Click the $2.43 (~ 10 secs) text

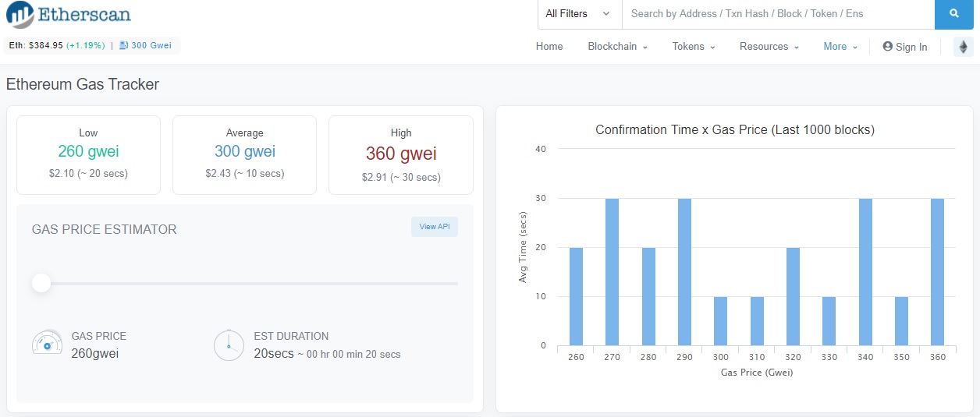pos(244,173)
